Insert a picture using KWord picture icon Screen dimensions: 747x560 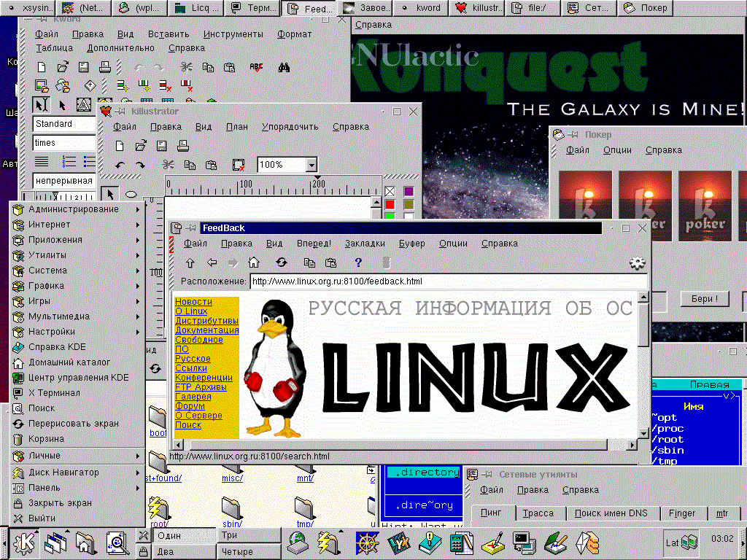tap(42, 86)
